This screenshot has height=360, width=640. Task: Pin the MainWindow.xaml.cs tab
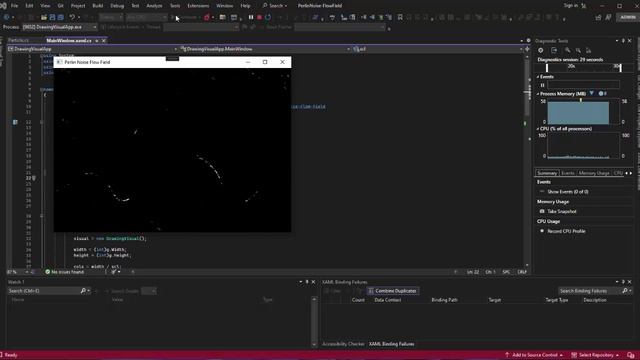97,41
